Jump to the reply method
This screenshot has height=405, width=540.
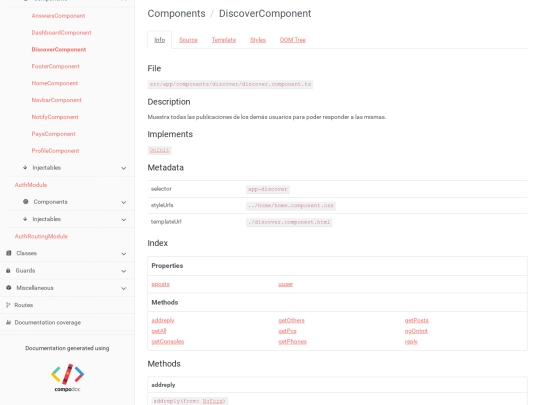tap(411, 342)
